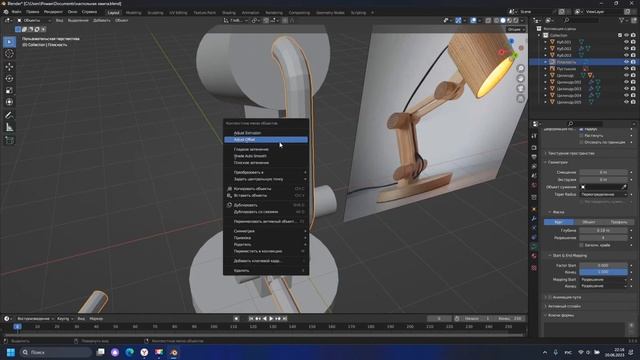The width and height of the screenshot is (640, 360).
Task: Select the Transform tool in left toolbar
Action: [9, 102]
